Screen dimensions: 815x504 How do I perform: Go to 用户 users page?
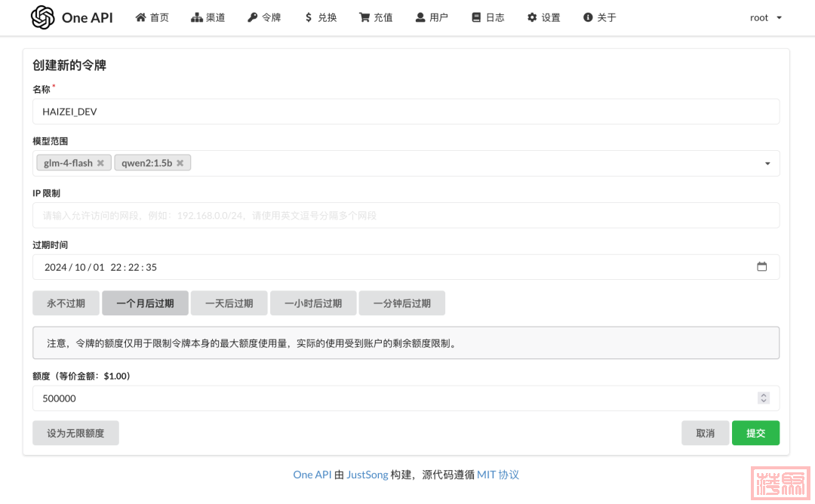pos(432,17)
